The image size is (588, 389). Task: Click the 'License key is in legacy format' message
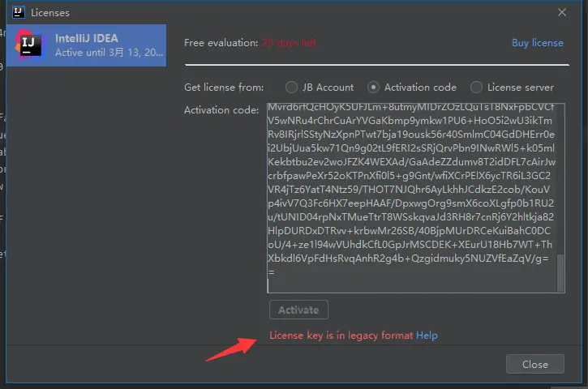(x=341, y=335)
